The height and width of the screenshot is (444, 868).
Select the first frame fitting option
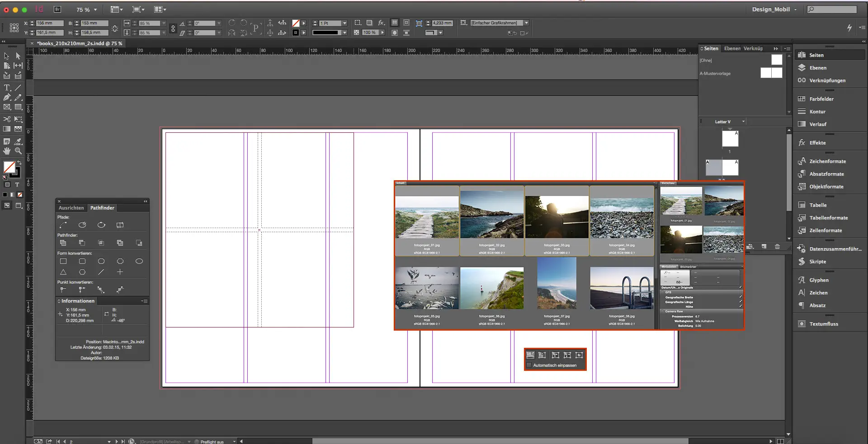point(530,355)
